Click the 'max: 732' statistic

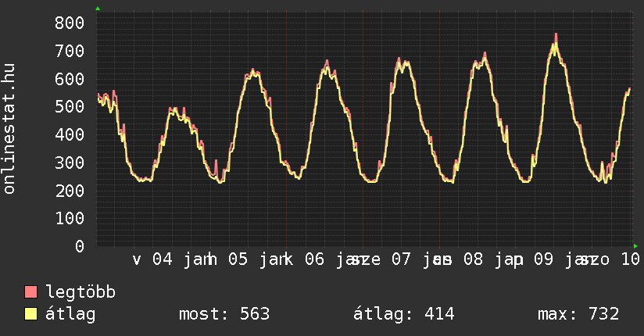pos(578,314)
